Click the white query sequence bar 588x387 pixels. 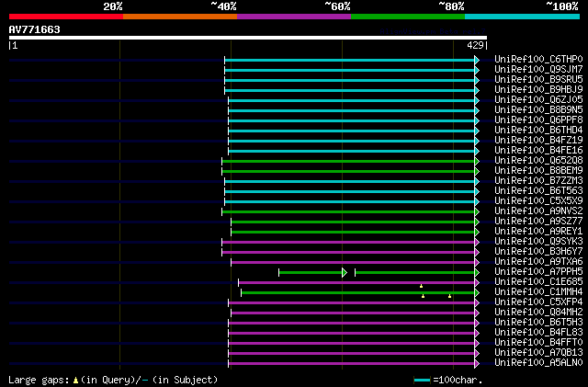(x=248, y=38)
